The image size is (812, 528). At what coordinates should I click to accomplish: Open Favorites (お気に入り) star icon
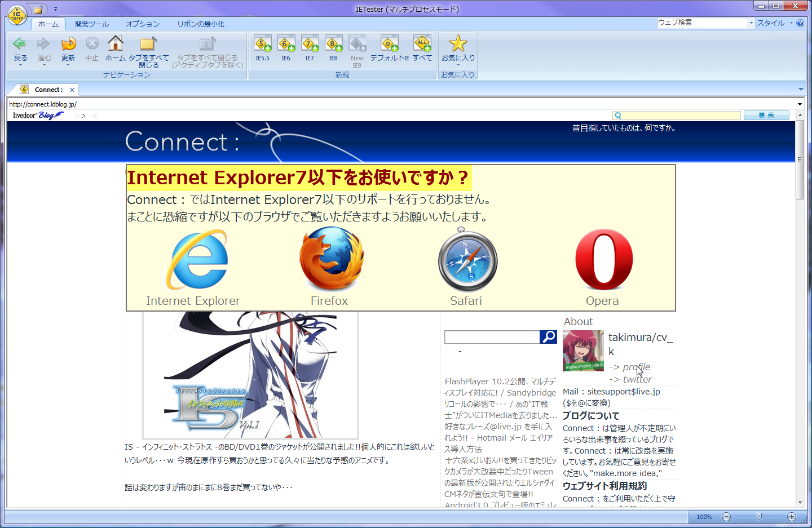tap(458, 43)
